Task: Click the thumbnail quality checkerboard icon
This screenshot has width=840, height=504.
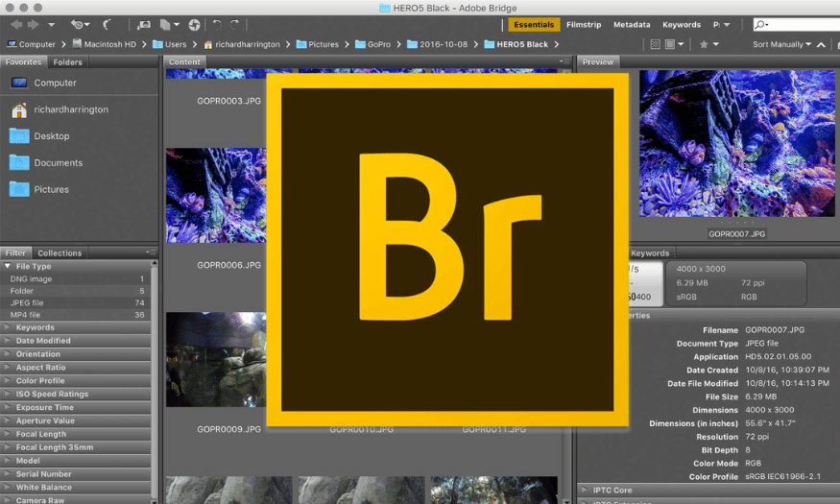Action: coord(655,44)
